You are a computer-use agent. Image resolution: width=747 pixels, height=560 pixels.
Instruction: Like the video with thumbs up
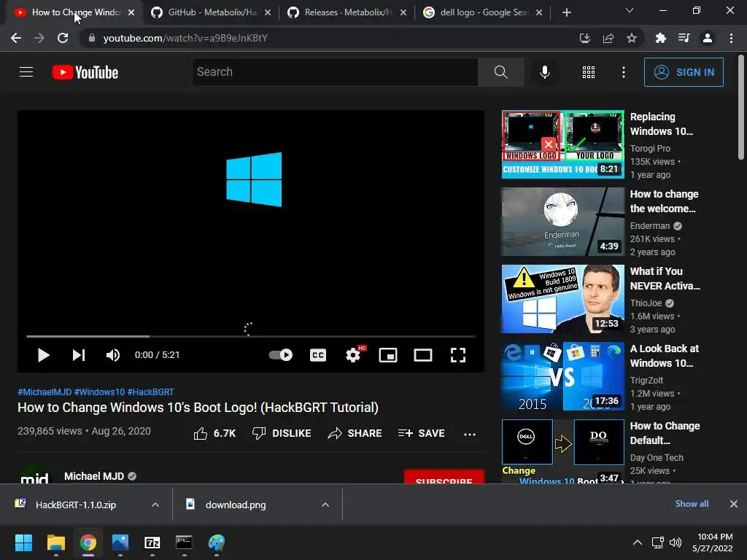click(x=215, y=433)
